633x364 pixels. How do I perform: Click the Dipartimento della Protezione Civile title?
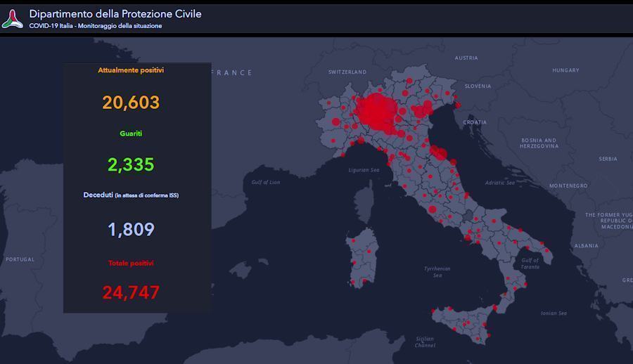tap(115, 14)
